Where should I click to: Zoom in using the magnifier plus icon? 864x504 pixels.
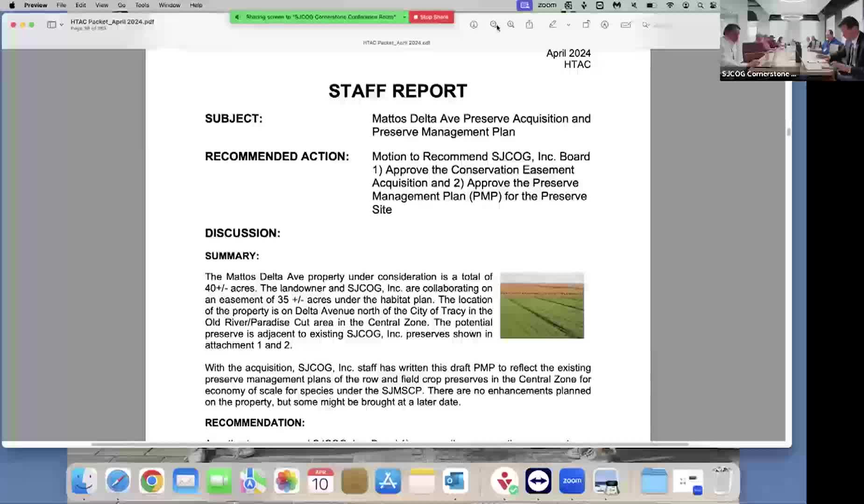(510, 24)
